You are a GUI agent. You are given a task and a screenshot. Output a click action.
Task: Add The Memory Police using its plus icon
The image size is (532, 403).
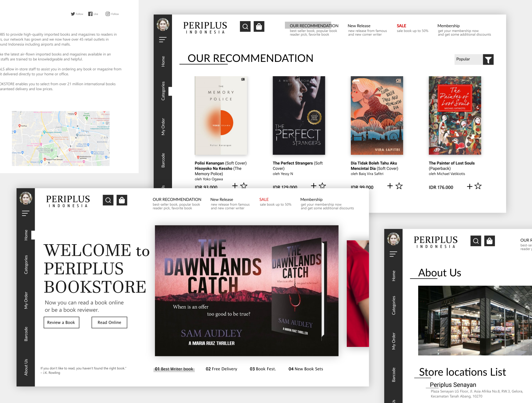pyautogui.click(x=235, y=186)
